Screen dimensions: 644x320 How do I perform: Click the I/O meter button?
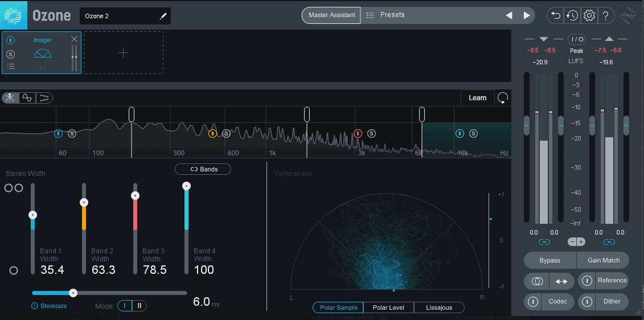[x=577, y=39]
